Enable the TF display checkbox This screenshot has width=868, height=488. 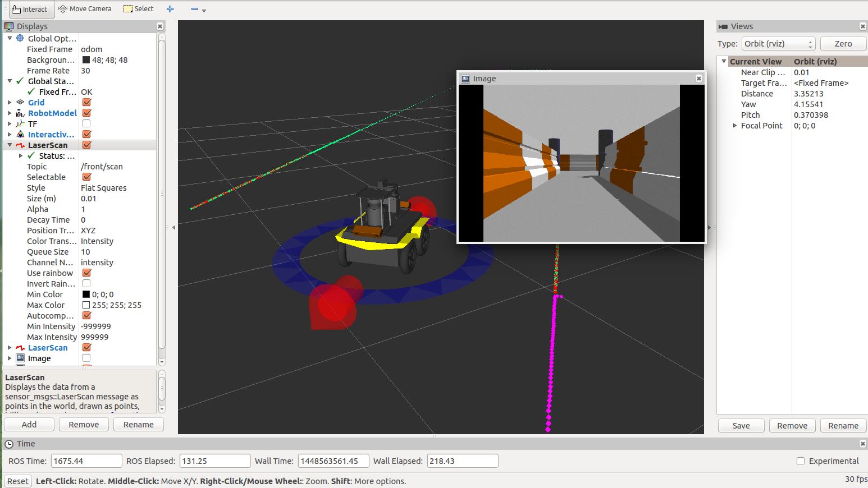(x=86, y=123)
